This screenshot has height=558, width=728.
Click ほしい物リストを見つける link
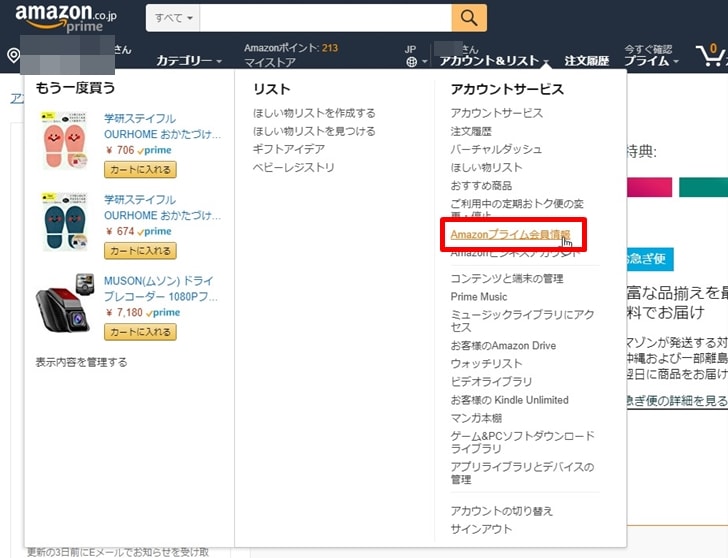[314, 131]
